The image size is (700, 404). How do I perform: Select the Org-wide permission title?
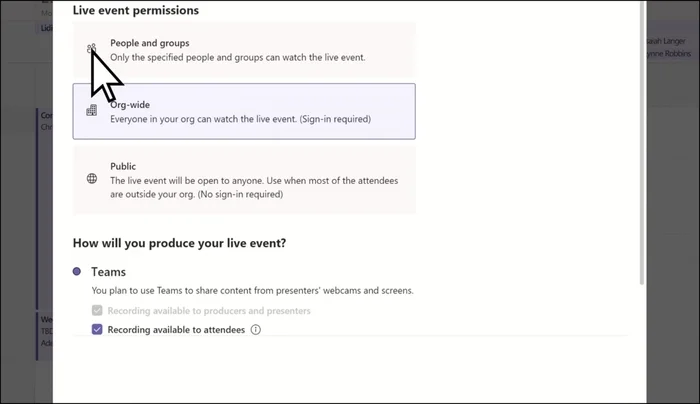pyautogui.click(x=130, y=104)
